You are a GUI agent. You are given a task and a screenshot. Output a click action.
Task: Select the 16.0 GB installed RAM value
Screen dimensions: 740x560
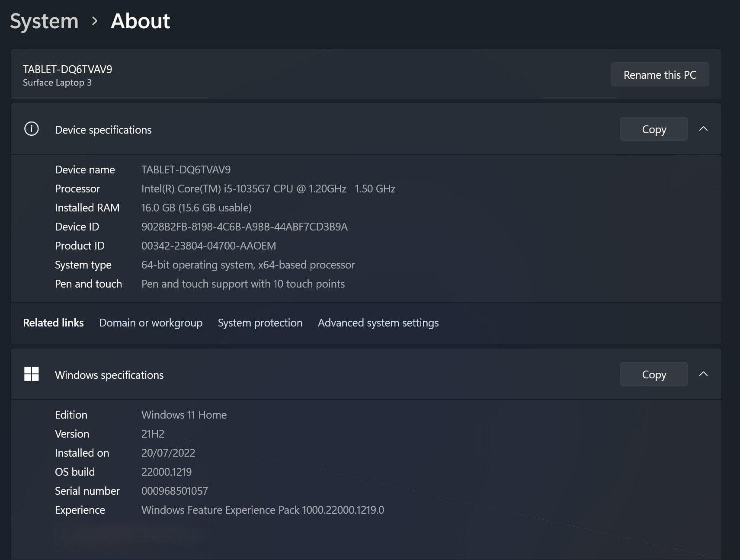pyautogui.click(x=196, y=208)
